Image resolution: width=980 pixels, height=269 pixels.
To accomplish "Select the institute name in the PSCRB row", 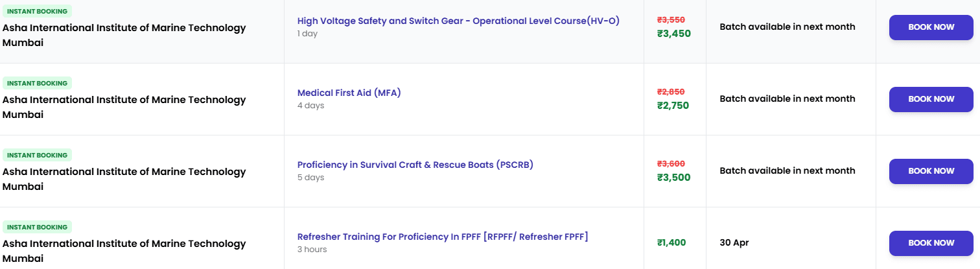I will coord(124,179).
